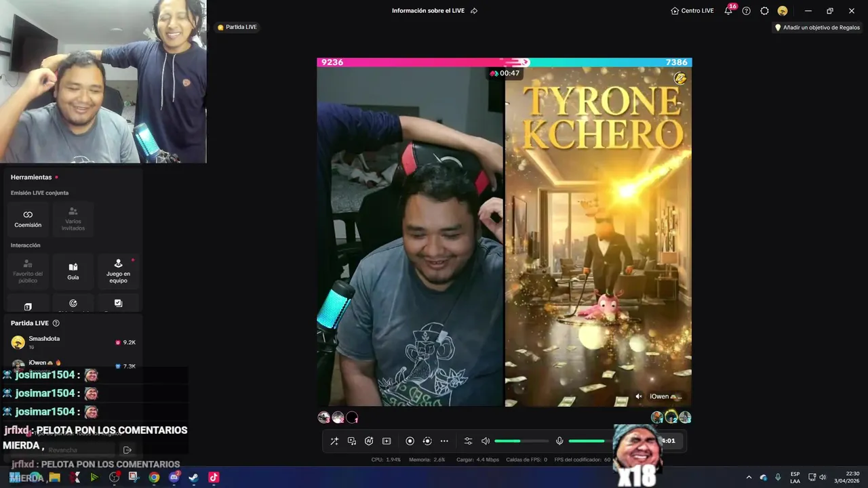This screenshot has width=868, height=488.
Task: Click the help icon beside Partida LIVE
Action: pos(56,323)
